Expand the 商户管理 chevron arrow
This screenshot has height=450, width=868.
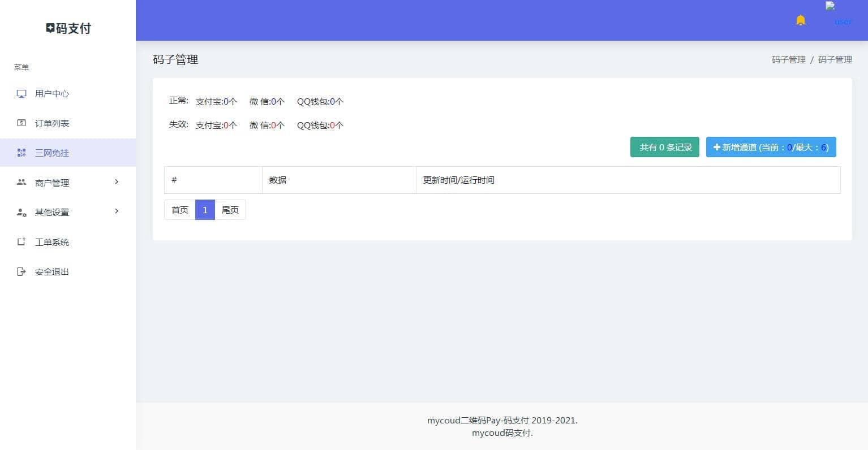point(117,182)
